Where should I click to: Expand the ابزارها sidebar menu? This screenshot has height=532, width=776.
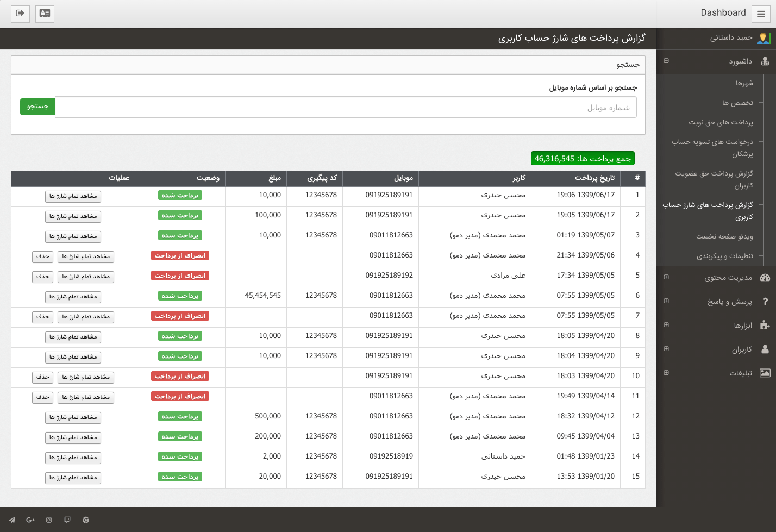pos(666,325)
